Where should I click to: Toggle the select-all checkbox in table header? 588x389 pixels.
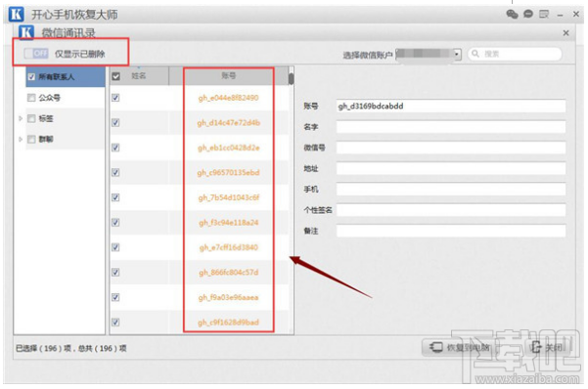click(115, 76)
